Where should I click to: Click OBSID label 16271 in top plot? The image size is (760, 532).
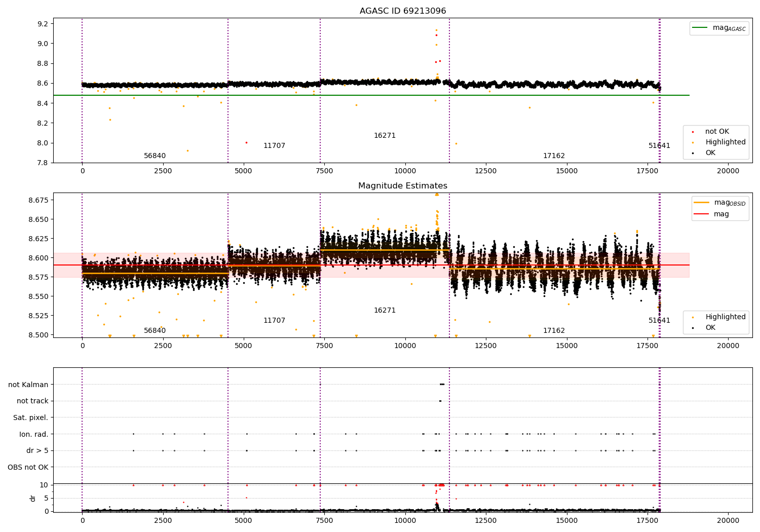[385, 136]
